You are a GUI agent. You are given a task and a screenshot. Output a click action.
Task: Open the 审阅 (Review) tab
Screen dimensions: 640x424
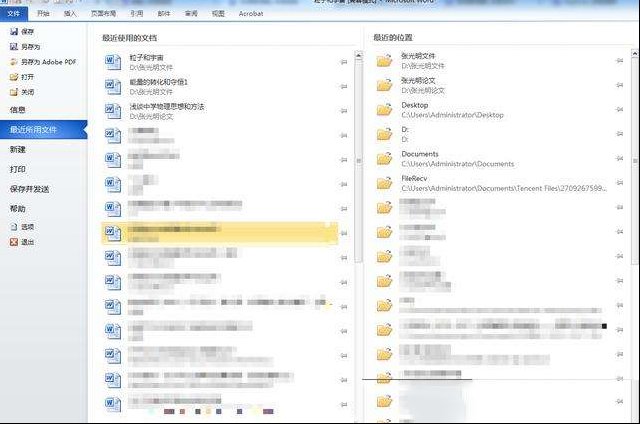pyautogui.click(x=191, y=13)
